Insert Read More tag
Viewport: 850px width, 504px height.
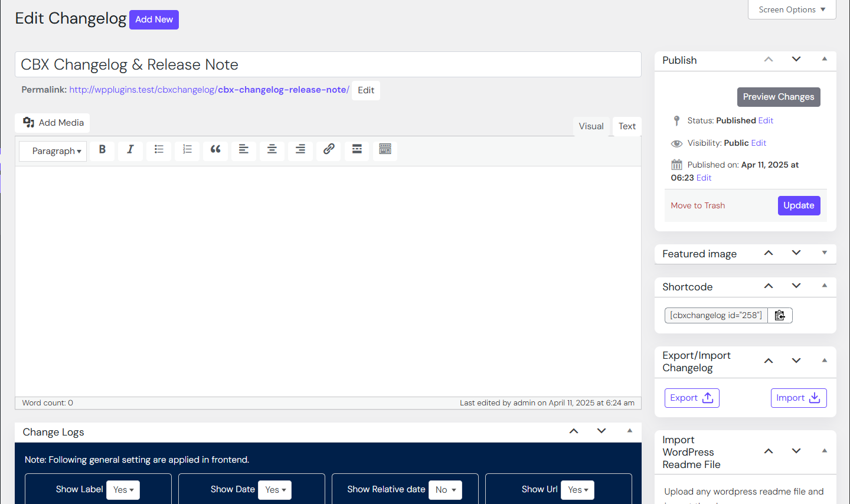click(357, 150)
